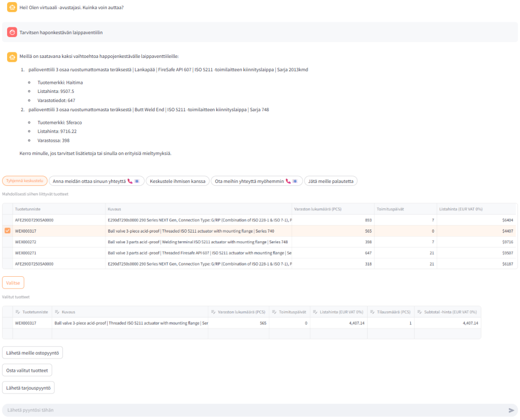Click edit icon beside Kuvaus in selected products table
This screenshot has width=520, height=420.
(57, 312)
